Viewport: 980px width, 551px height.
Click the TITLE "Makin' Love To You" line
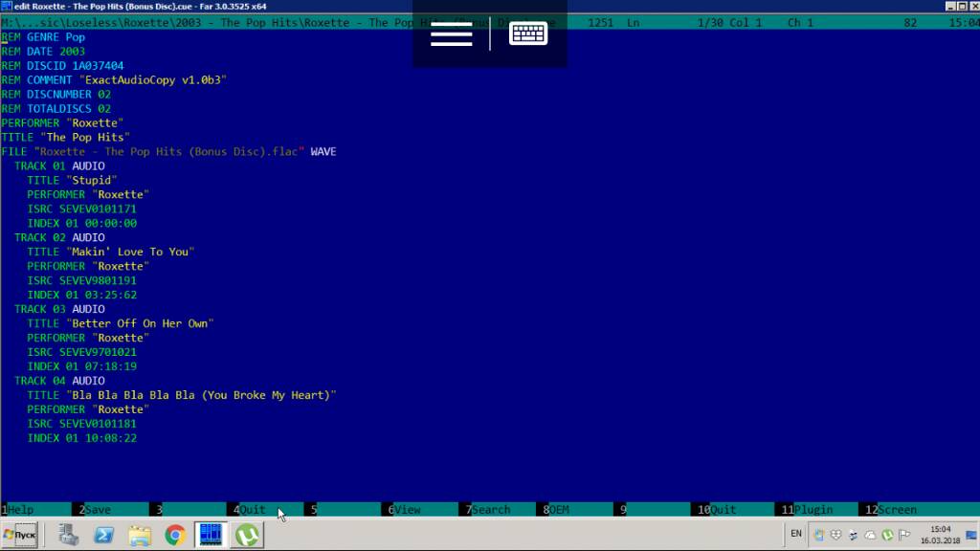click(x=111, y=253)
